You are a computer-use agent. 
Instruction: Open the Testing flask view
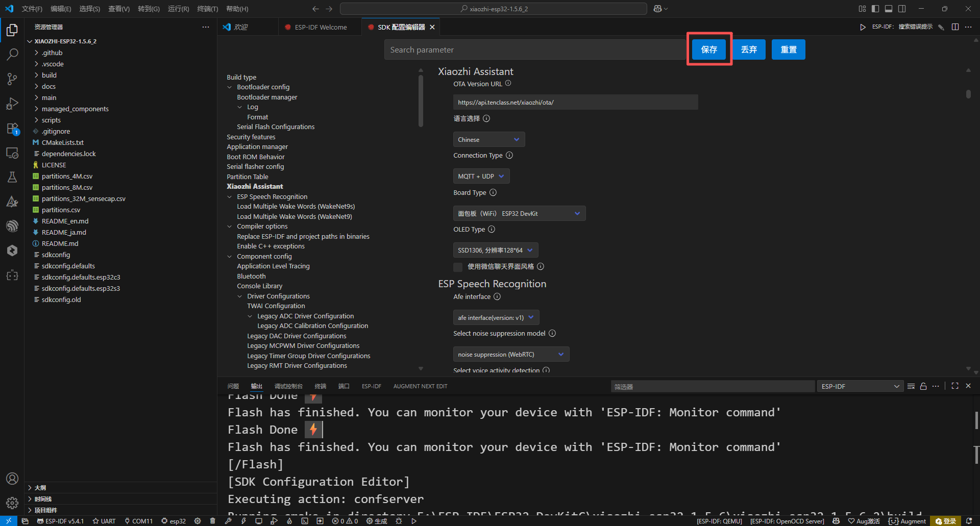12,177
